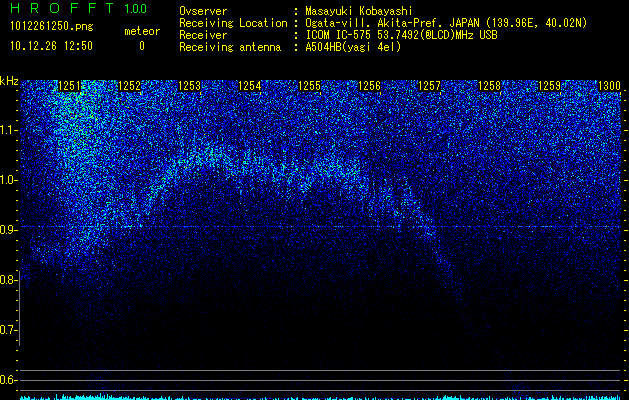Image resolution: width=629 pixels, height=400 pixels.
Task: Click the 1258 time marker
Action: pos(490,86)
